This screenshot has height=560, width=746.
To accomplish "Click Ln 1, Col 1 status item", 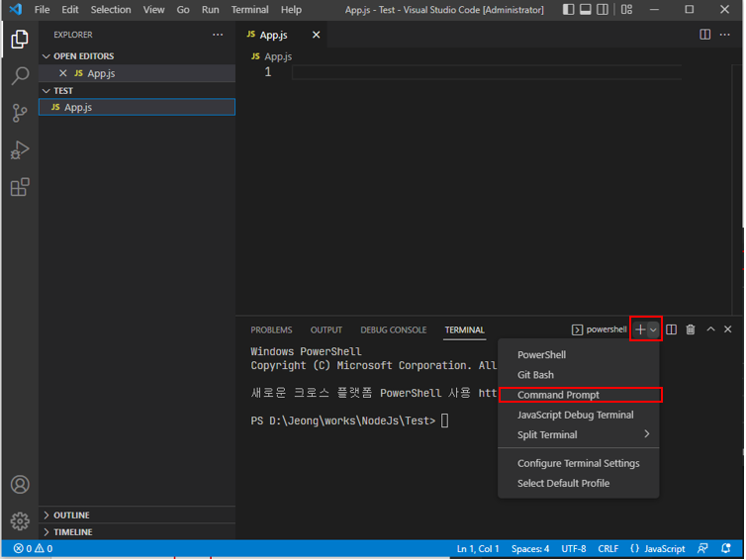I will pos(478,548).
